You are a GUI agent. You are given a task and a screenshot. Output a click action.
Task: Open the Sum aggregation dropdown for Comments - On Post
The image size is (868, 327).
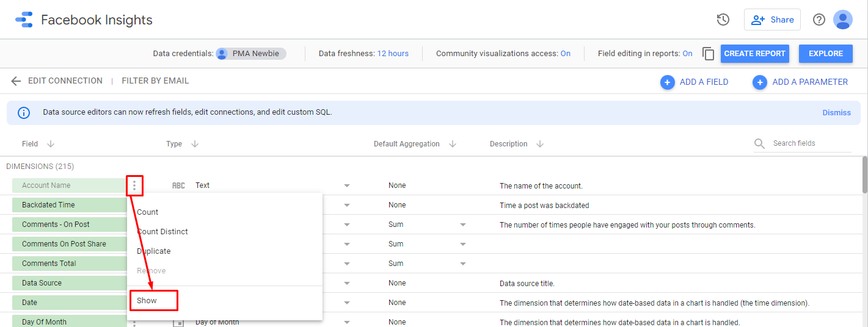(x=462, y=225)
